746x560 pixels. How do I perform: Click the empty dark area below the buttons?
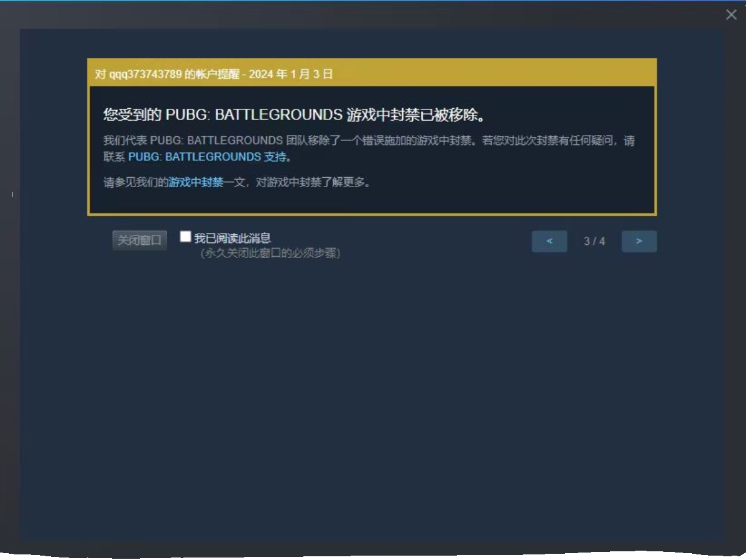coord(372,398)
